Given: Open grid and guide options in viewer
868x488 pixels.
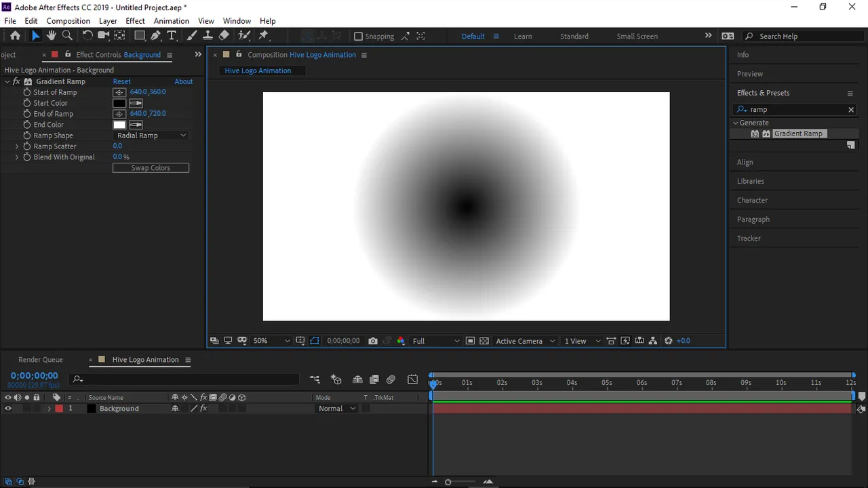Looking at the screenshot, I should click(x=300, y=341).
